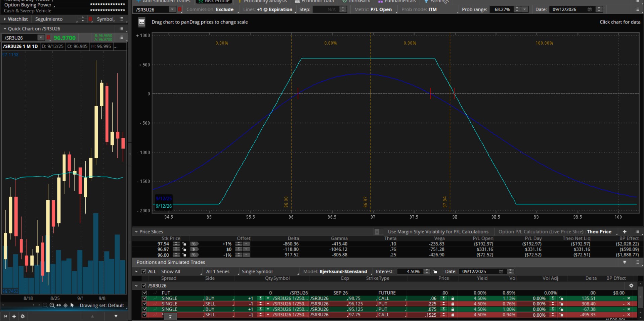Open /SR3U26 position group settings gear
The height and width of the screenshot is (321, 644).
pos(631,285)
